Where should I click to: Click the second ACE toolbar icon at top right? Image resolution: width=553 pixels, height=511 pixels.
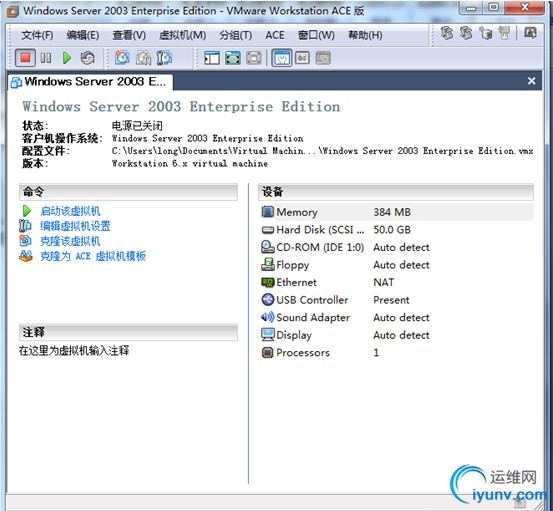(x=466, y=33)
